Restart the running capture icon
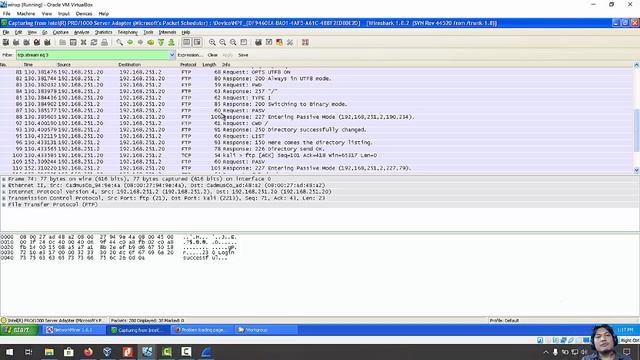The width and height of the screenshot is (640, 360). point(47,42)
